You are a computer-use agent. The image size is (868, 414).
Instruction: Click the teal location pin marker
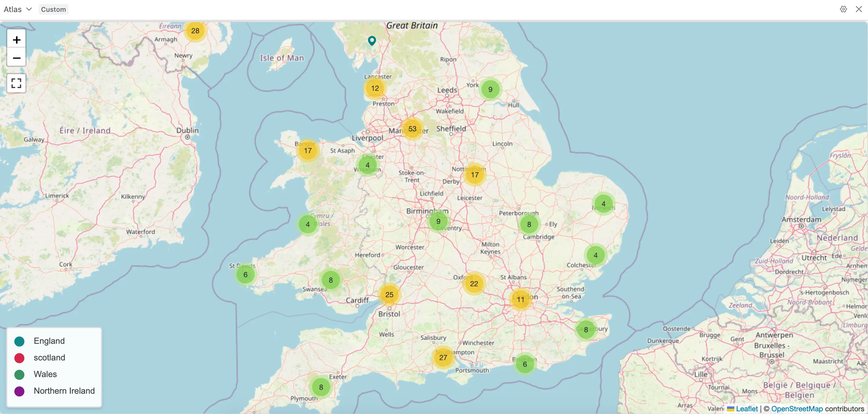(372, 41)
